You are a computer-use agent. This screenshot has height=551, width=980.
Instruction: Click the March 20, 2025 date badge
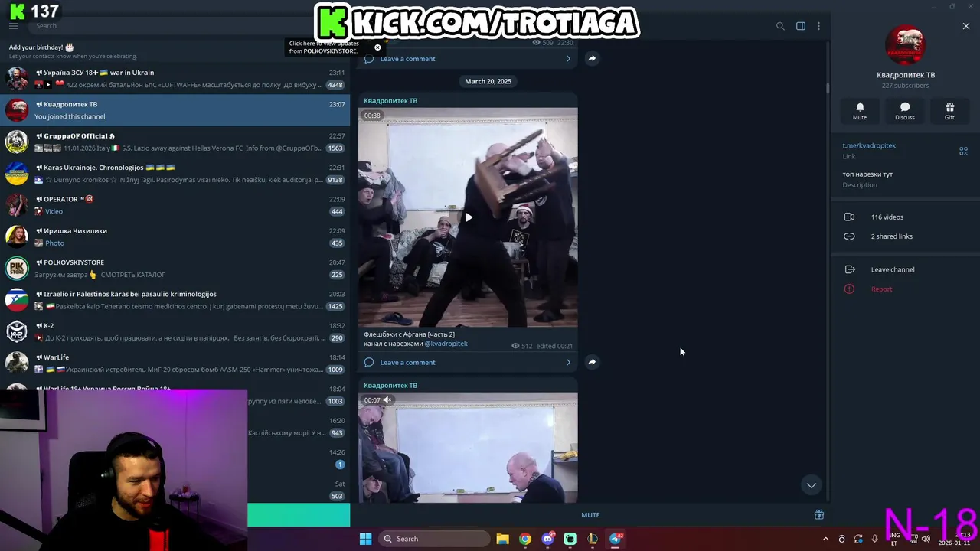[488, 81]
